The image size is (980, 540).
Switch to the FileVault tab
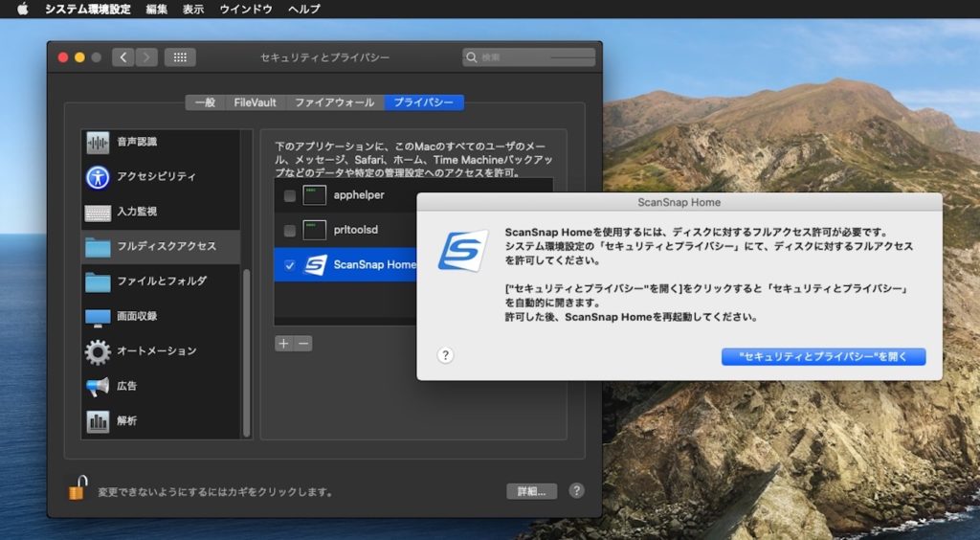255,102
